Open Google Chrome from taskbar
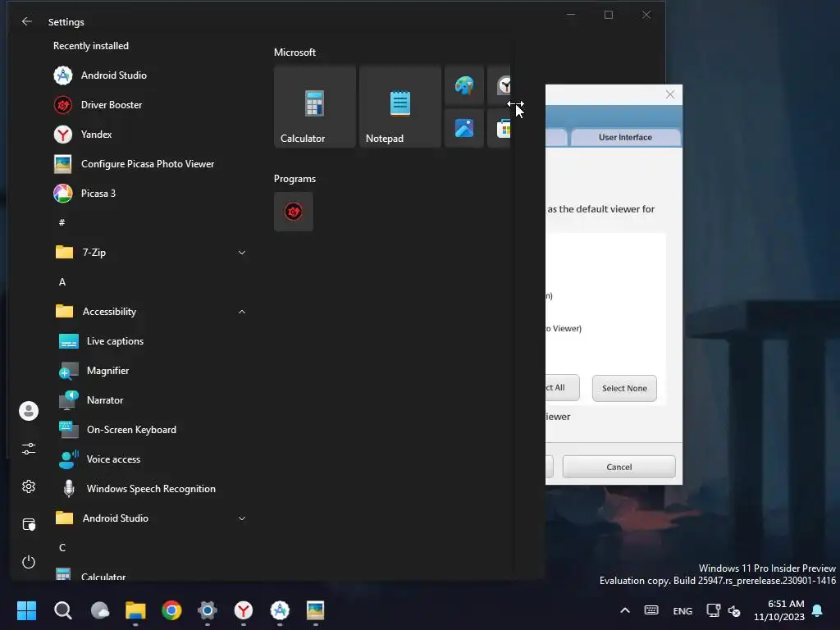Viewport: 840px width, 630px height. click(172, 610)
